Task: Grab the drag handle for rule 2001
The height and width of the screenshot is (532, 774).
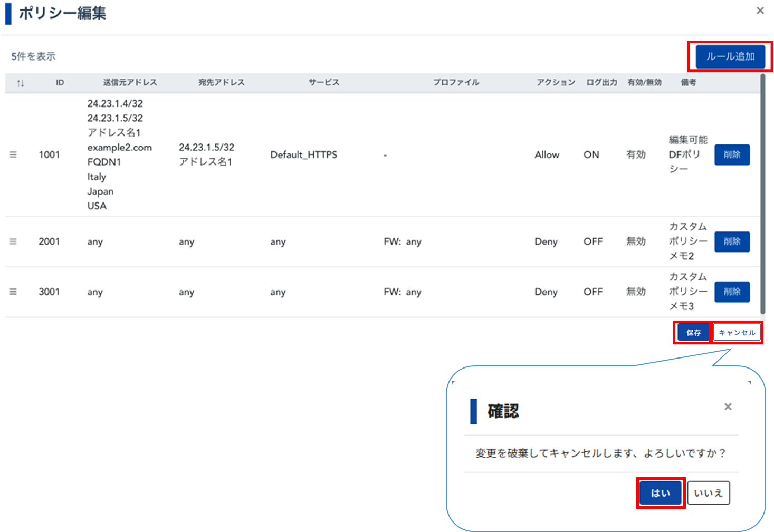Action: pos(13,241)
